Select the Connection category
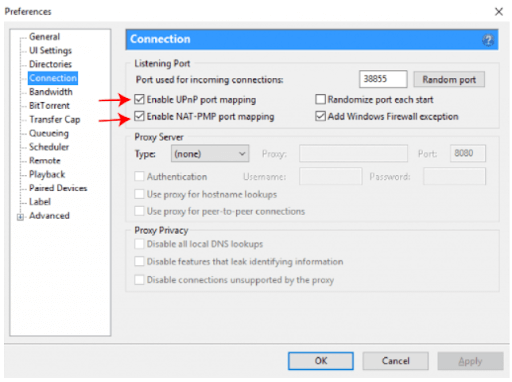The image size is (512, 382). pos(53,78)
